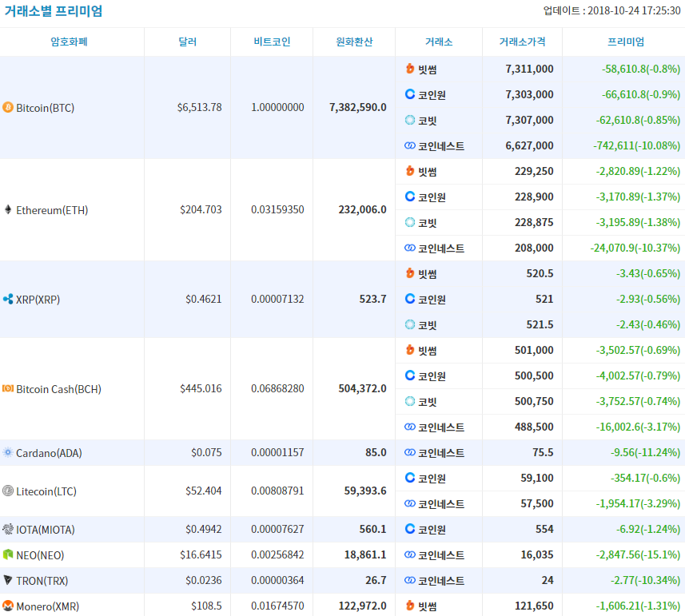This screenshot has width=685, height=616.
Task: Select IOTA BTC ratio 0.00007627
Action: click(277, 529)
